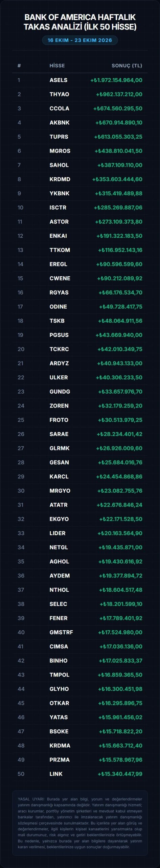Click the AKBNK ticker
The image size is (160, 868).
click(60, 123)
